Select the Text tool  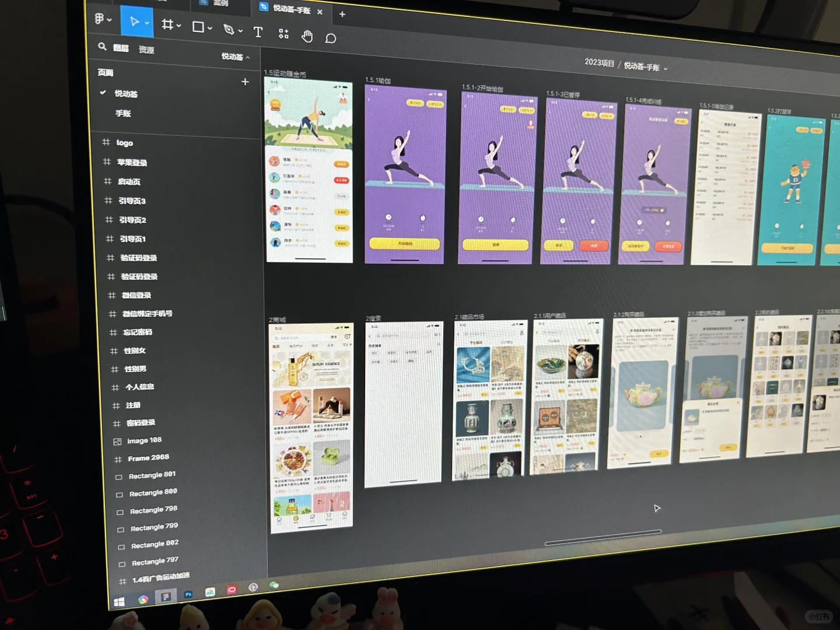tap(258, 32)
